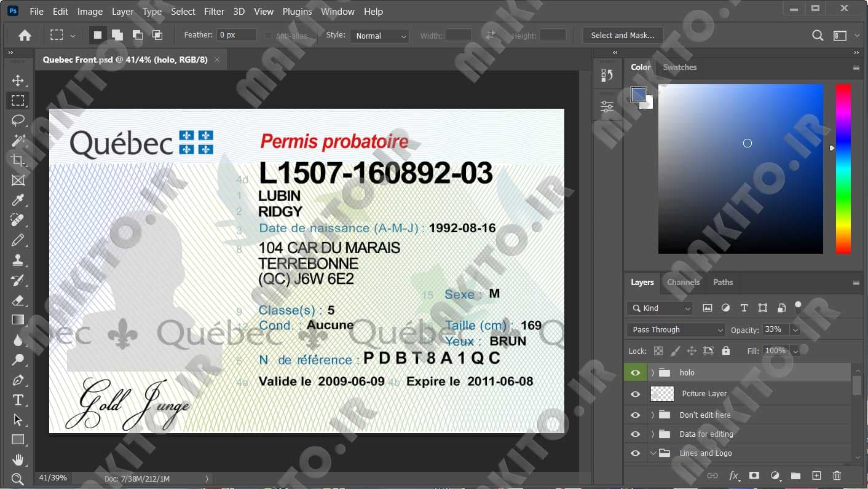The width and height of the screenshot is (868, 489).
Task: Choose the Zoom tool in toolbar
Action: point(18,479)
